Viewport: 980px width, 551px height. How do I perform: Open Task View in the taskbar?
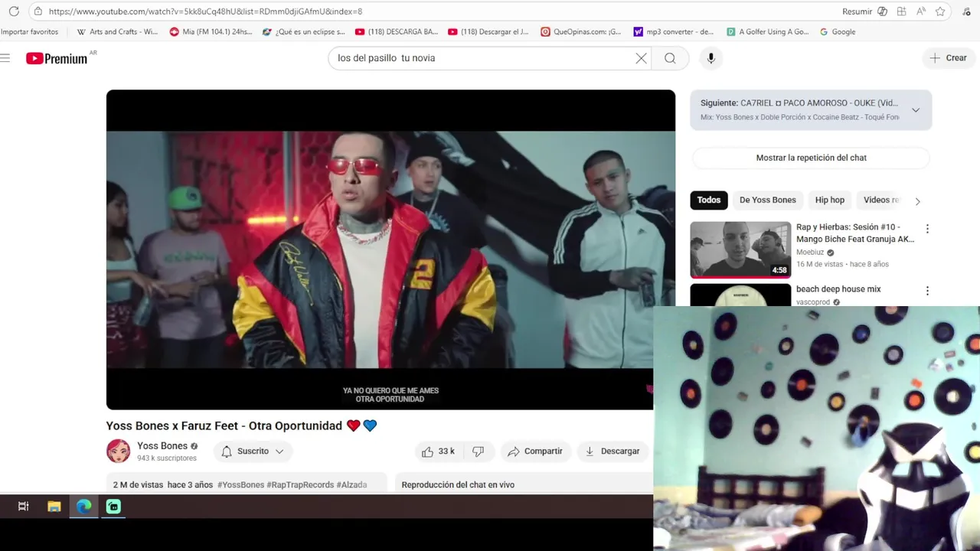click(x=24, y=507)
